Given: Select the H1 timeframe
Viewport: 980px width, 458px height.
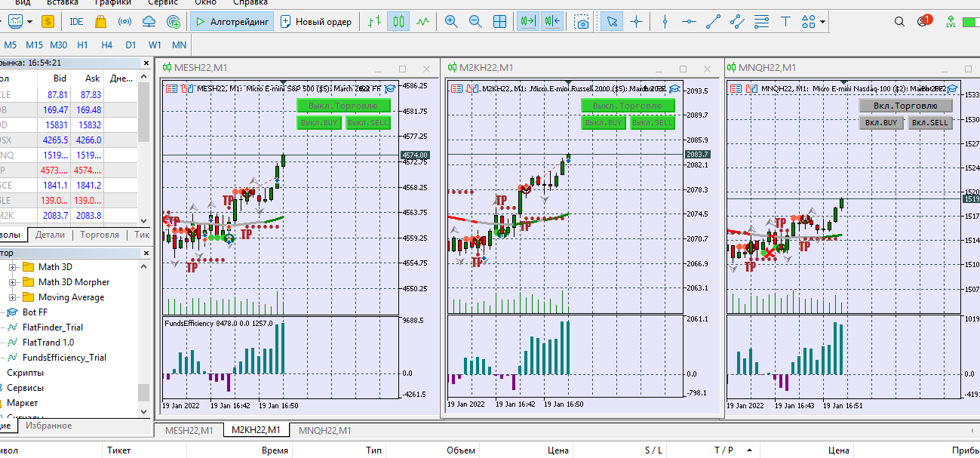Looking at the screenshot, I should 83,45.
